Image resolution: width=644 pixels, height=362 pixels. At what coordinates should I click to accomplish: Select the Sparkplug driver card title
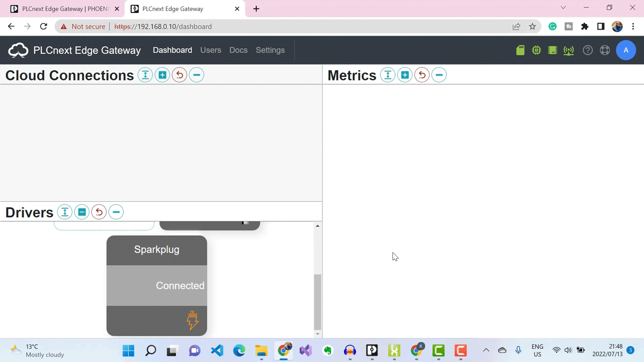(x=156, y=249)
